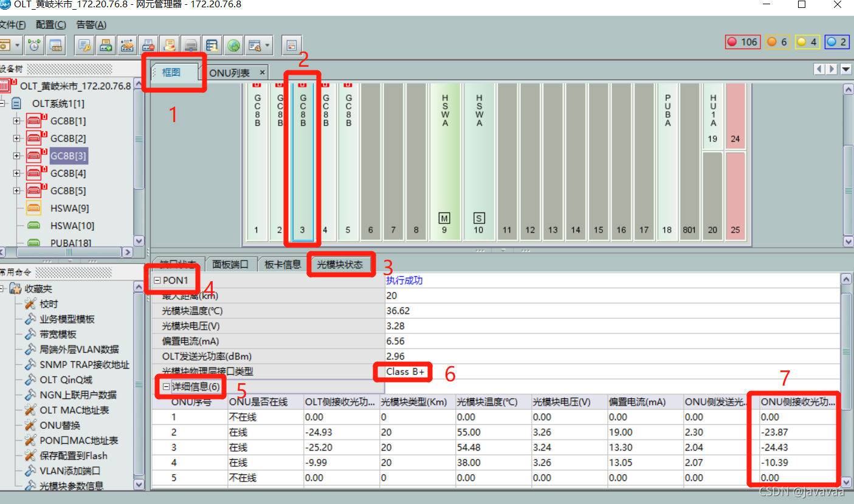854x504 pixels.
Task: Expand the GC8B[4] tree node
Action: 16,173
